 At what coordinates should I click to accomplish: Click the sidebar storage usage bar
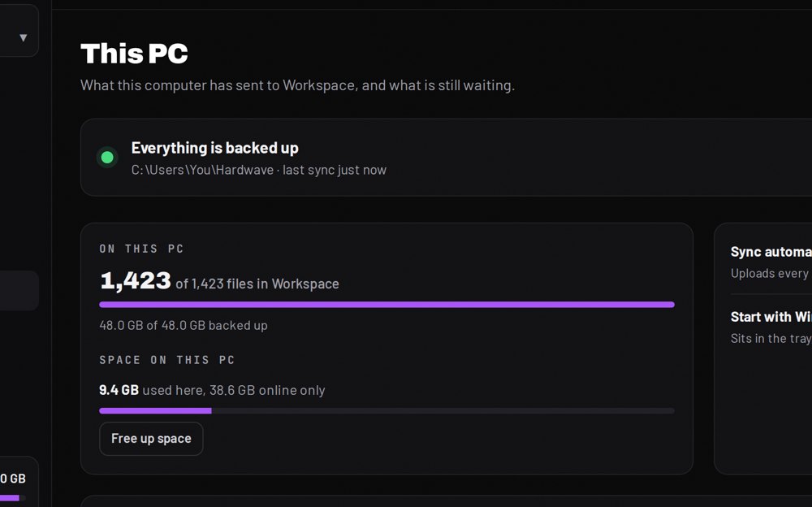click(x=12, y=498)
